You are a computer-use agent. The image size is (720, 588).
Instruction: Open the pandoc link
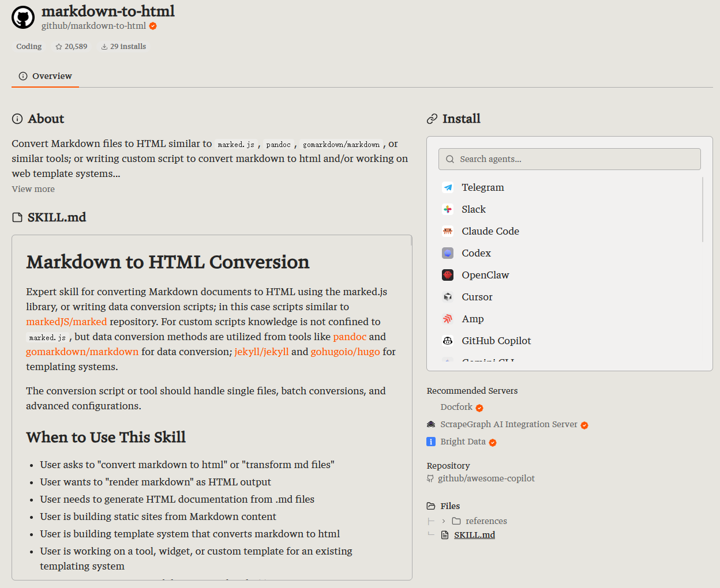tap(350, 337)
